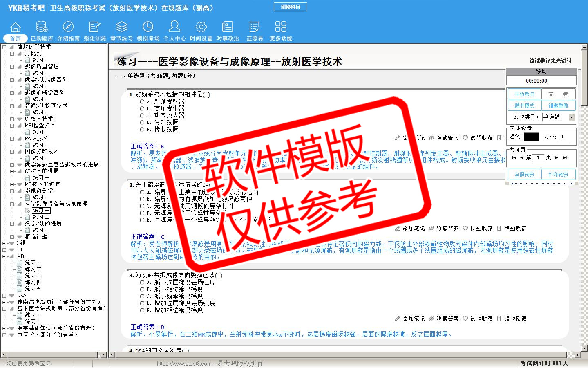Switch to the 首页 tab

click(x=15, y=38)
